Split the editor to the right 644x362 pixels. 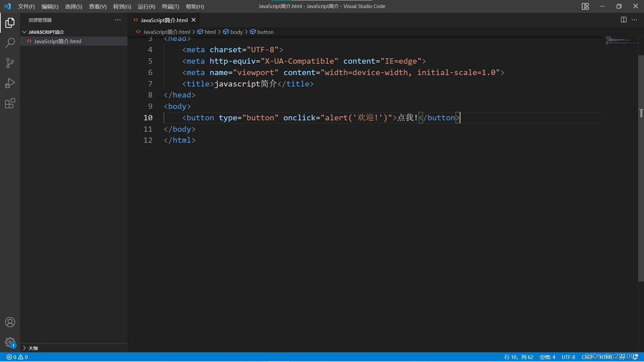tap(624, 20)
